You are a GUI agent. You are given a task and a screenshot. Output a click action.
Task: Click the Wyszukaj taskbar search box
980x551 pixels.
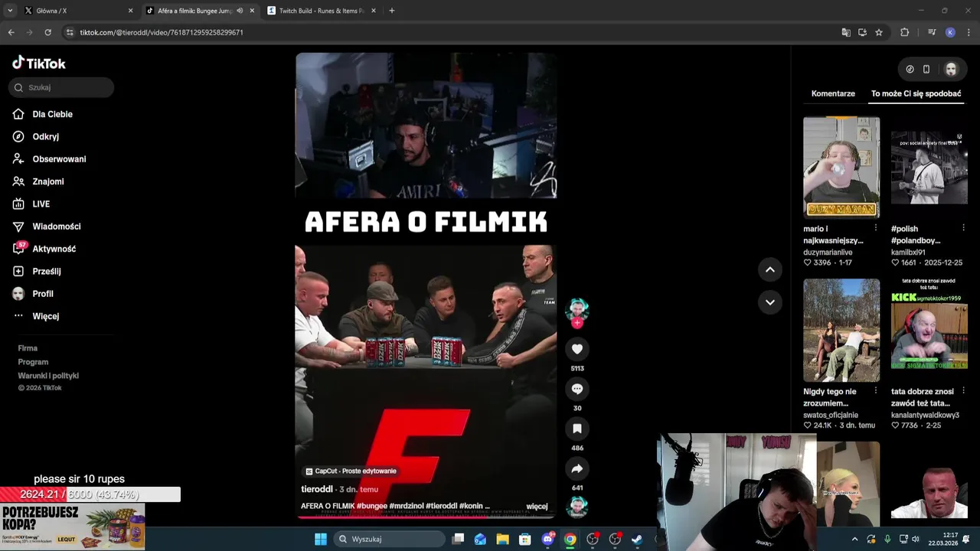389,539
